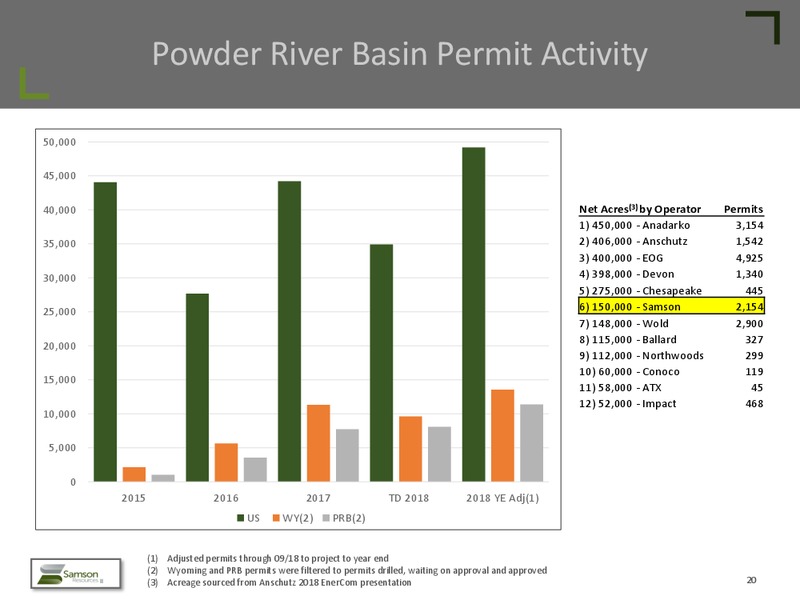Select the TD 2018 US green bar
800x600 pixels.
coord(382,363)
